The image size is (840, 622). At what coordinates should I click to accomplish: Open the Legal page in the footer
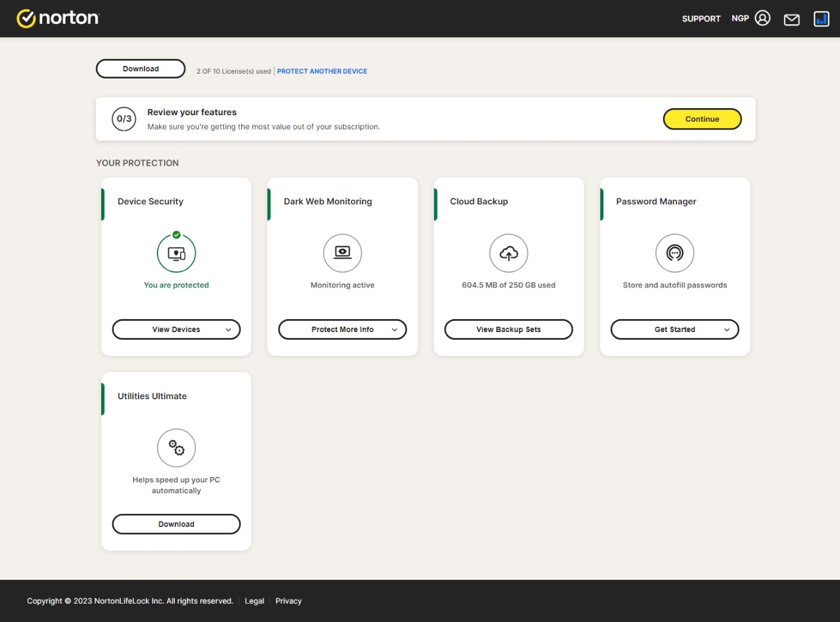click(254, 601)
